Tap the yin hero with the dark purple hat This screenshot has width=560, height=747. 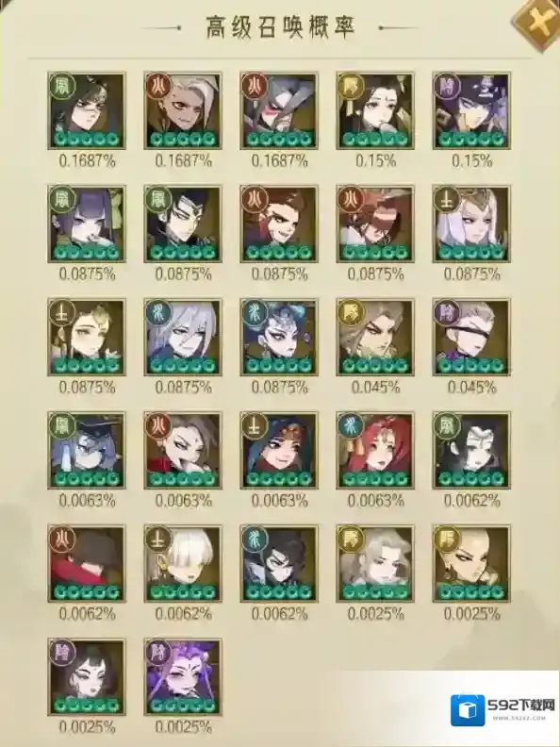click(471, 111)
